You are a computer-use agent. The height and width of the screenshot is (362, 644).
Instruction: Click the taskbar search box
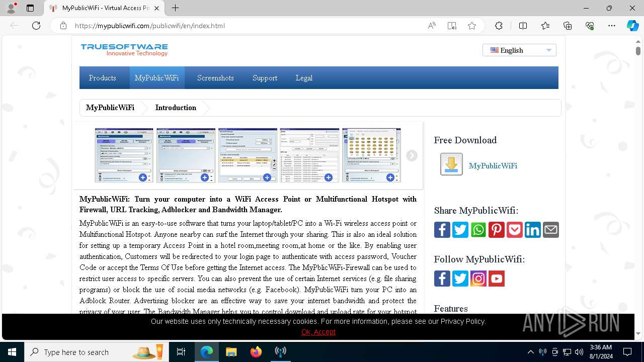click(x=98, y=352)
